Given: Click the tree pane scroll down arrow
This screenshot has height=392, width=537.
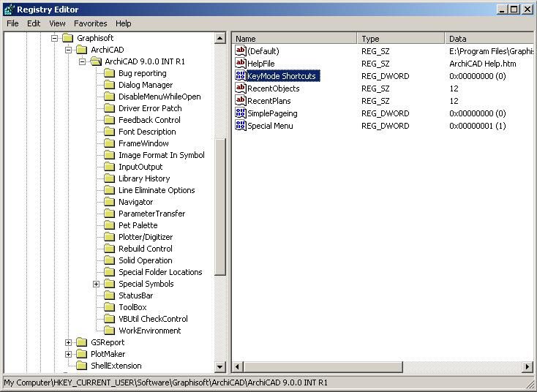Looking at the screenshot, I should pos(220,367).
